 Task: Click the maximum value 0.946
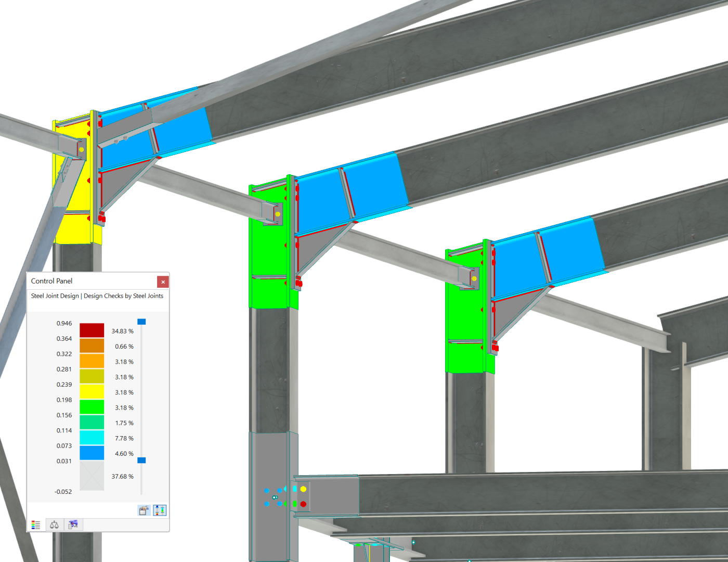tap(63, 323)
